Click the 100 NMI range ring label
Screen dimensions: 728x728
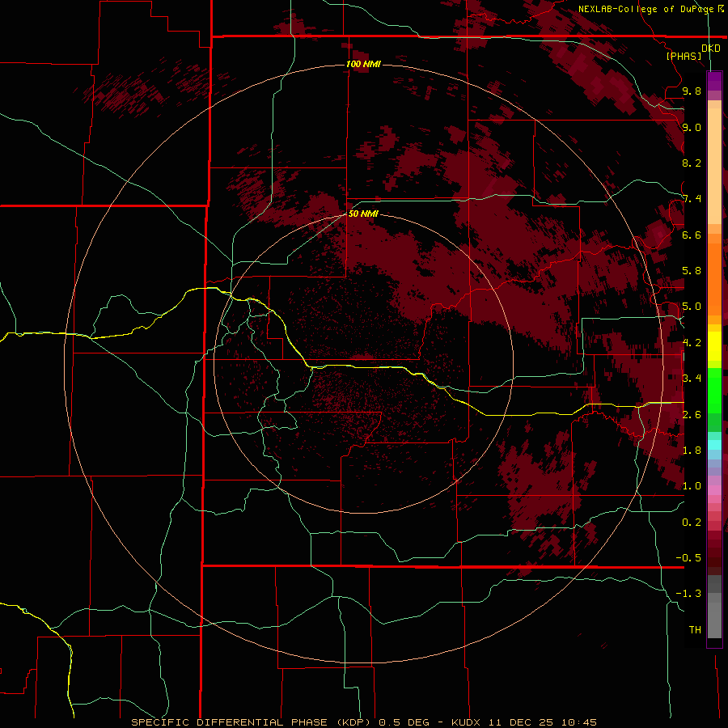(x=363, y=64)
